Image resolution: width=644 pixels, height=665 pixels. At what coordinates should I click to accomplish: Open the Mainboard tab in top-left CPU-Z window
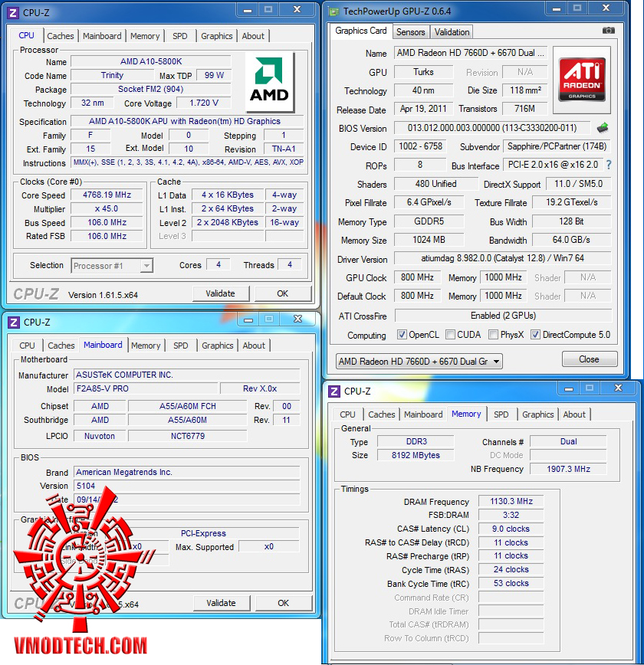pos(102,36)
